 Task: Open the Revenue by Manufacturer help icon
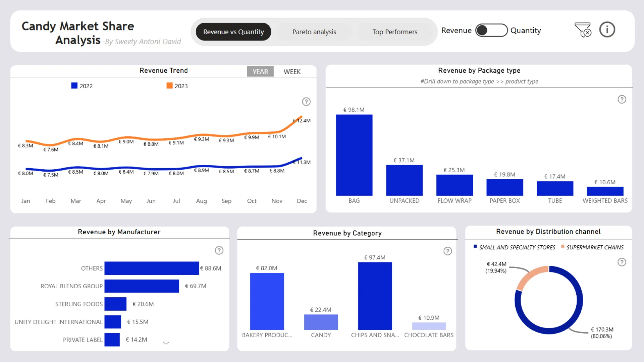tap(219, 250)
